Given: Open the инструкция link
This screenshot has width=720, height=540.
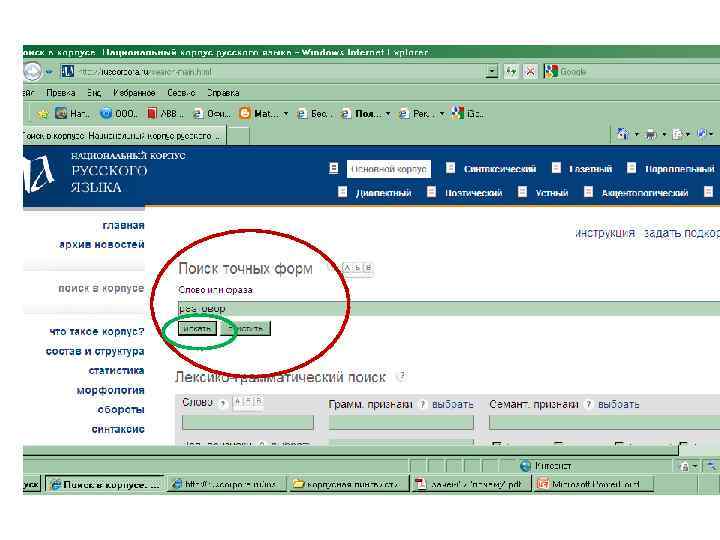Looking at the screenshot, I should 605,233.
